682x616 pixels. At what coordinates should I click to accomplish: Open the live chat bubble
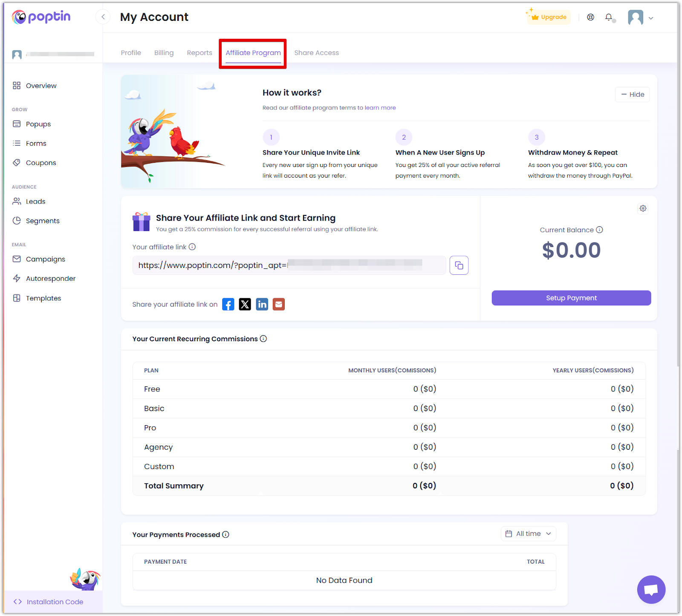[651, 589]
